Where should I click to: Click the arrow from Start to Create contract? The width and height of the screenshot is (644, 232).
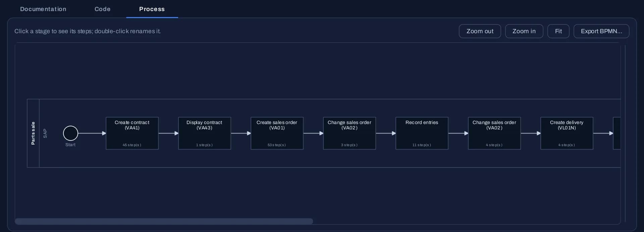[92, 133]
